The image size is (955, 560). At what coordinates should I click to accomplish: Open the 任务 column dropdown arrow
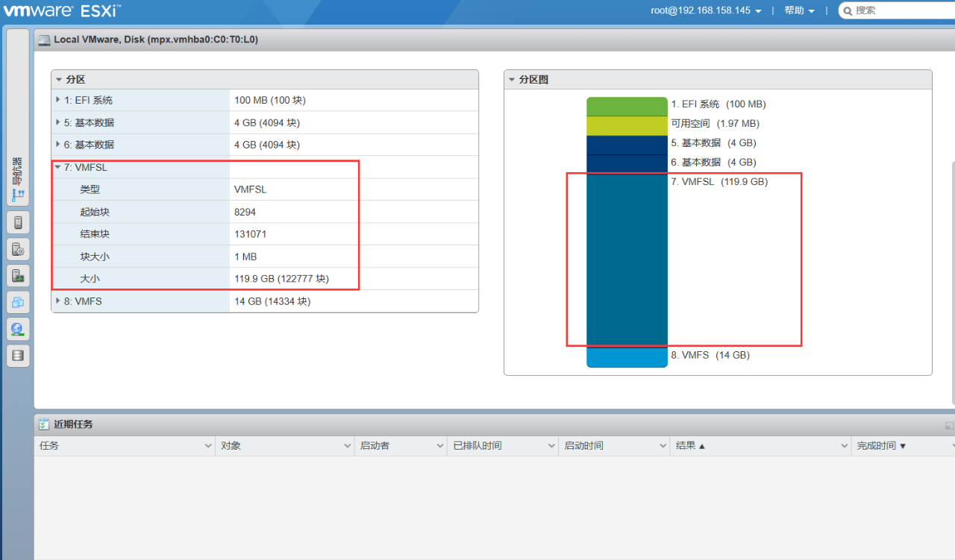[207, 446]
